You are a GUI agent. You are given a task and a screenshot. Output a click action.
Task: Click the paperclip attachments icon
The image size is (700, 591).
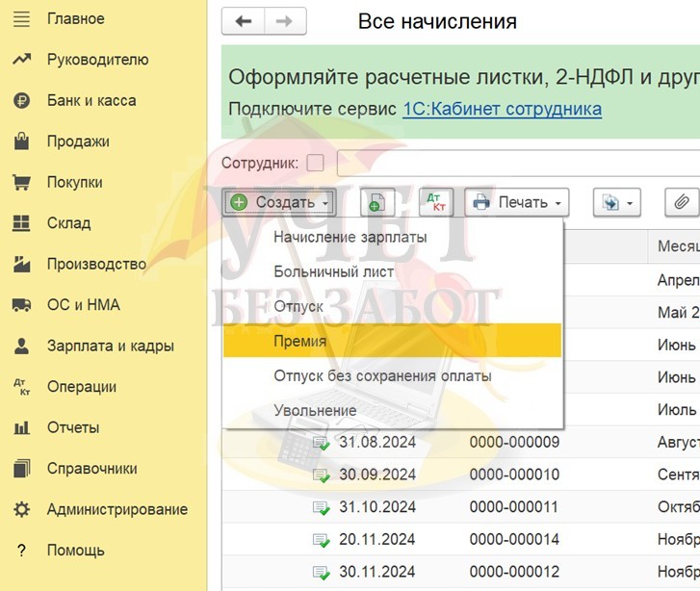tap(682, 202)
